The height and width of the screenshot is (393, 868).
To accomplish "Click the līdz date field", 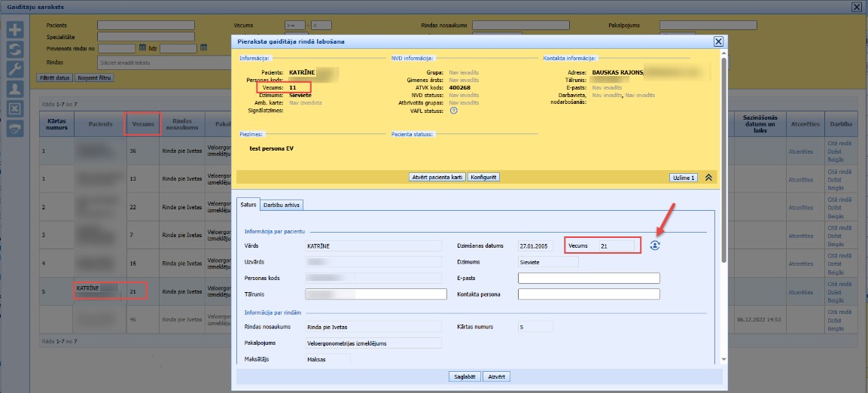I will 178,48.
